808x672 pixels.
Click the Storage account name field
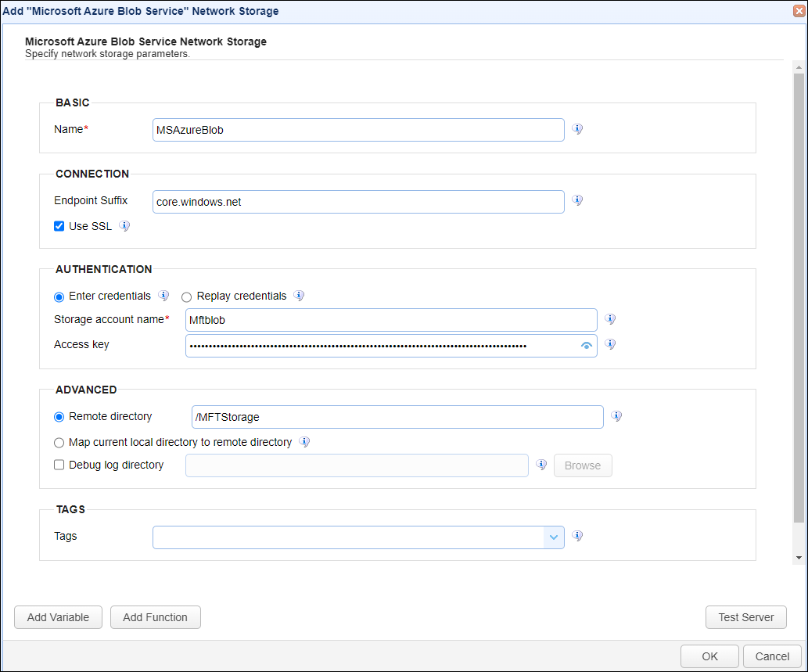[391, 320]
